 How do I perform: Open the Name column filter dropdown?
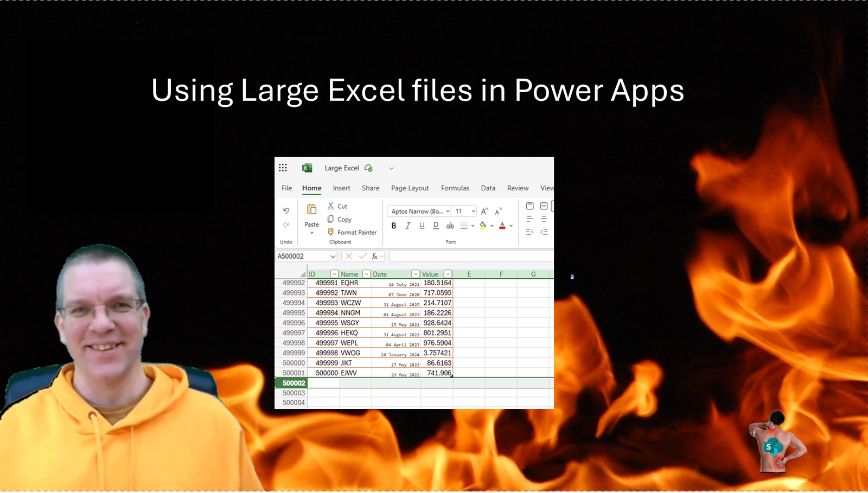(366, 274)
